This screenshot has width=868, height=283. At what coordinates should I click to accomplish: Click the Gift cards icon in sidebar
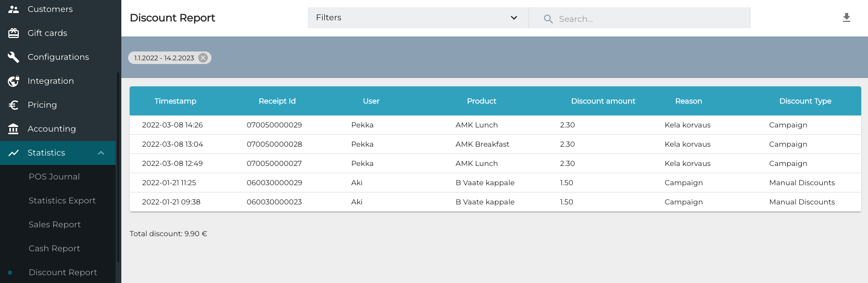(x=14, y=33)
